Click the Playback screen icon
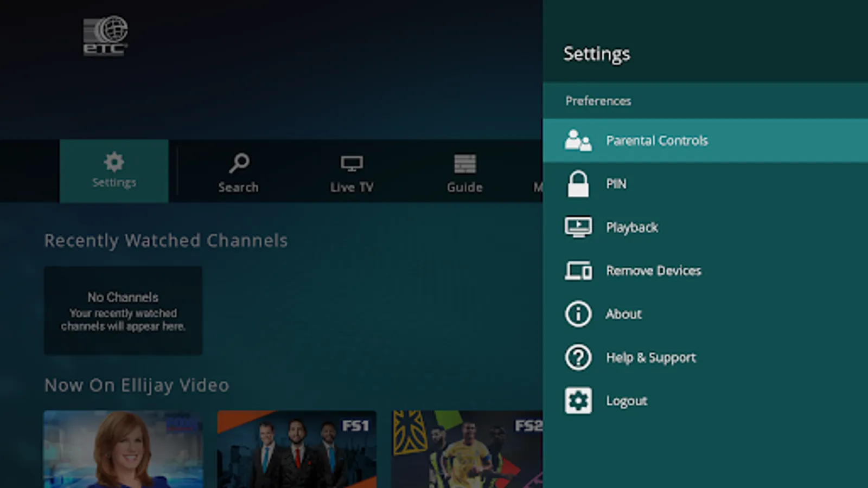Viewport: 868px width, 488px height. (x=578, y=227)
